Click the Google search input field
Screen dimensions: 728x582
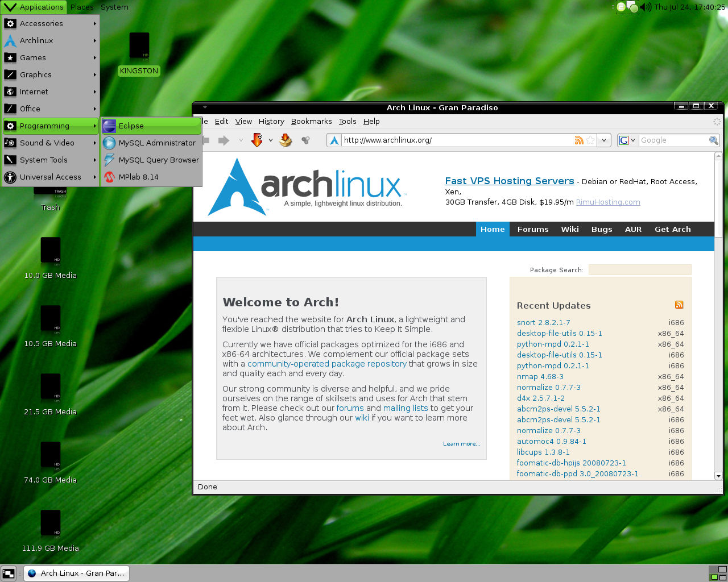673,140
